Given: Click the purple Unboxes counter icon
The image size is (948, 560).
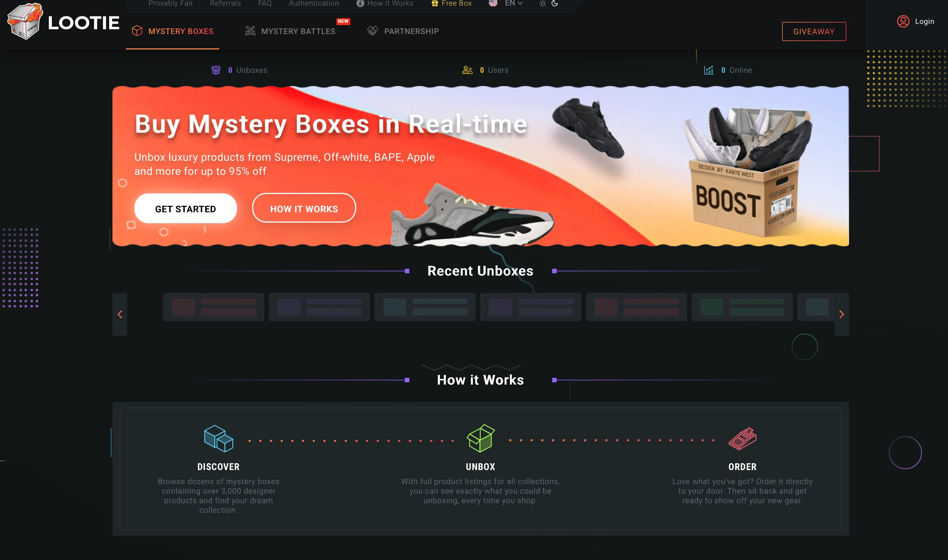Looking at the screenshot, I should [215, 70].
